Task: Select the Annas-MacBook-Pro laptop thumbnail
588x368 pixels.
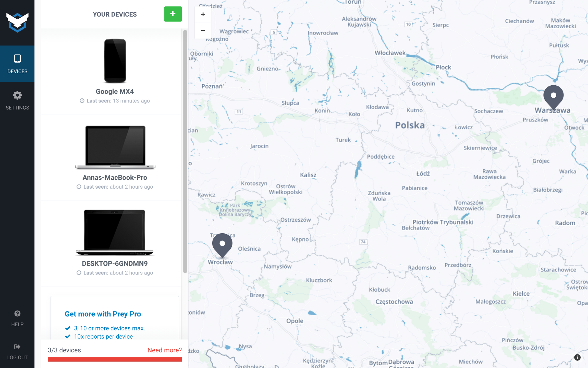Action: [x=115, y=147]
